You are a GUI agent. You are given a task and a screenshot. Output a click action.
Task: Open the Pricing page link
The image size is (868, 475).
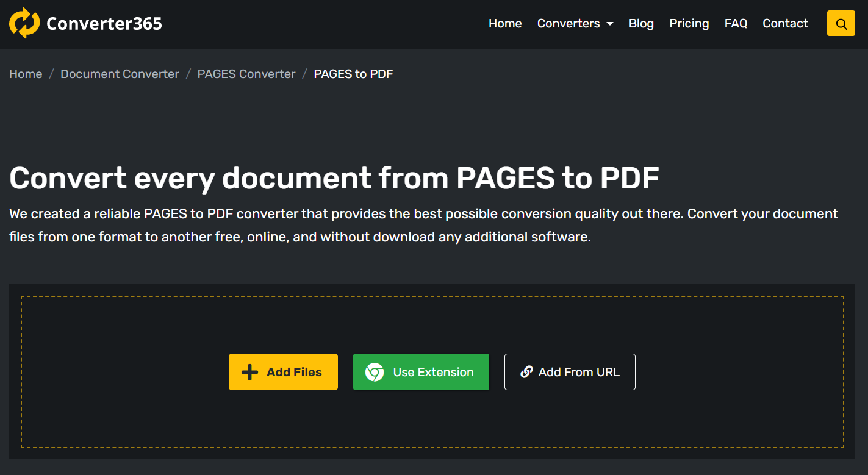689,23
